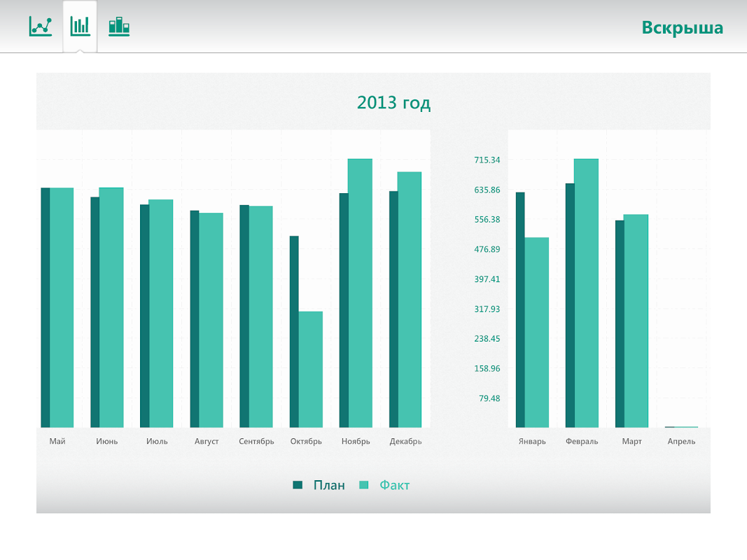The image size is (747, 560).
Task: Click the light Факт bar for Февраль
Action: 587,293
